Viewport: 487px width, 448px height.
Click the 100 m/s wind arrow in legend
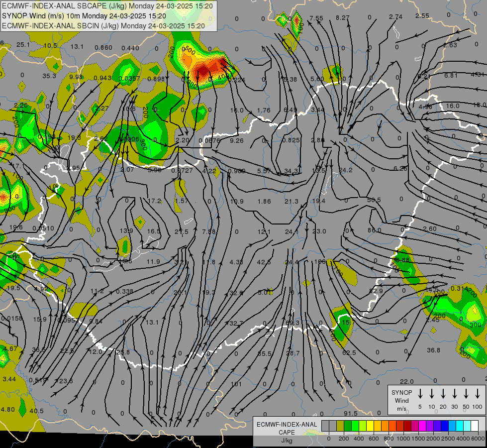(478, 394)
